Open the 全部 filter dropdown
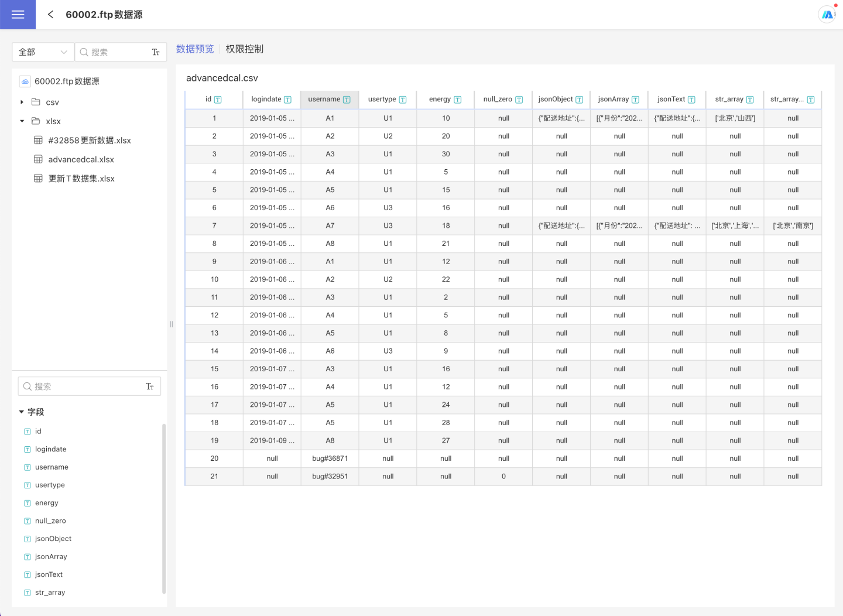 (43, 52)
